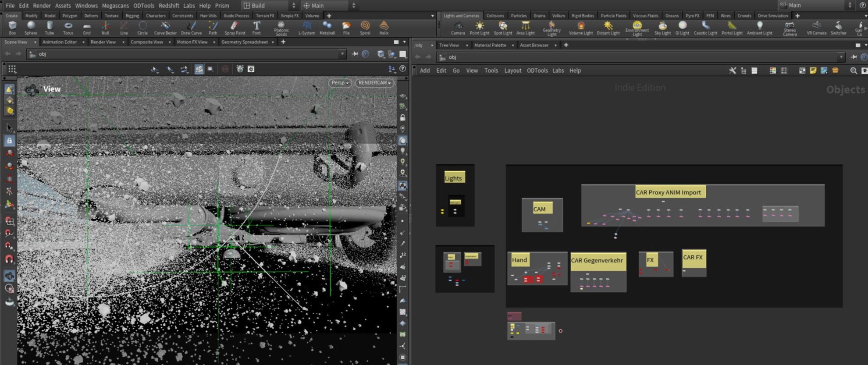
Task: Open the Persp viewport dropdown
Action: pos(340,83)
